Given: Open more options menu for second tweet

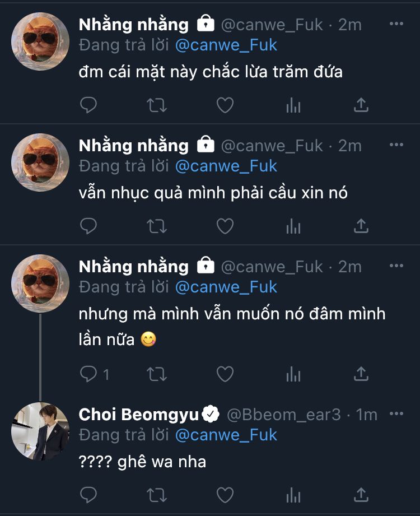Looking at the screenshot, I should [396, 145].
